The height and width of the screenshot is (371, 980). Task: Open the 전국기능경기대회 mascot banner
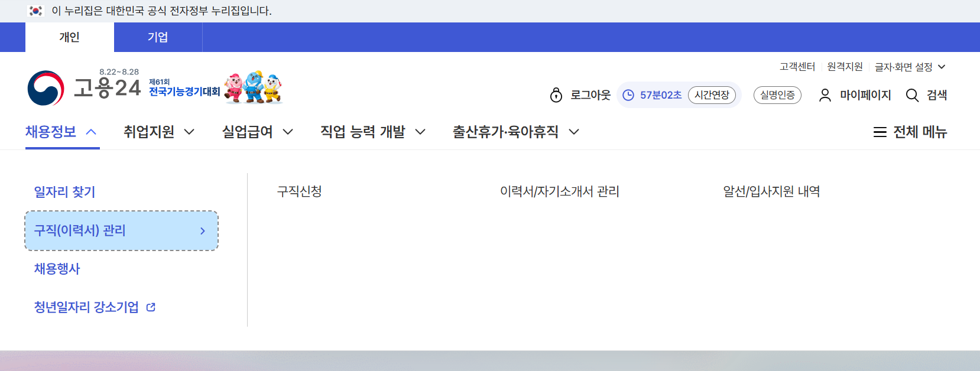coord(216,87)
